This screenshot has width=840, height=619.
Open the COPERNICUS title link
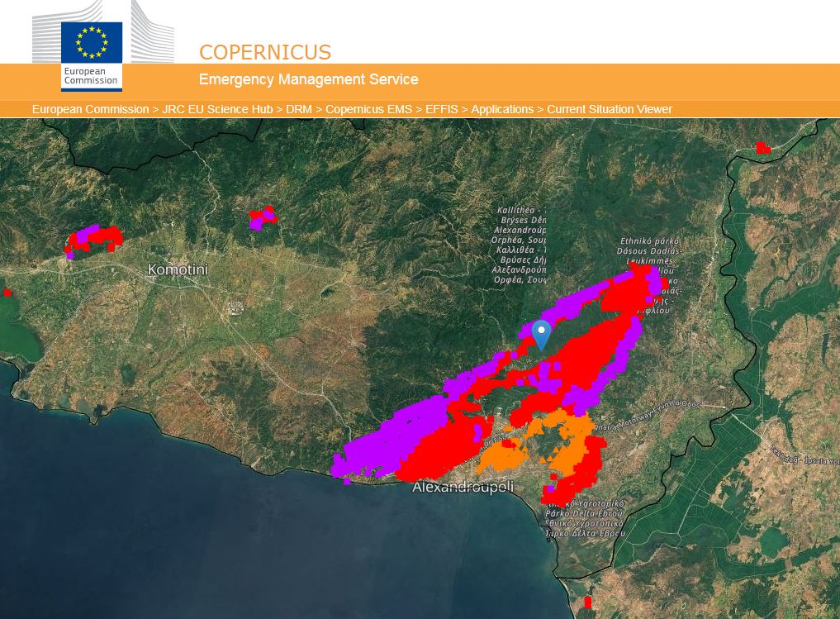(265, 53)
